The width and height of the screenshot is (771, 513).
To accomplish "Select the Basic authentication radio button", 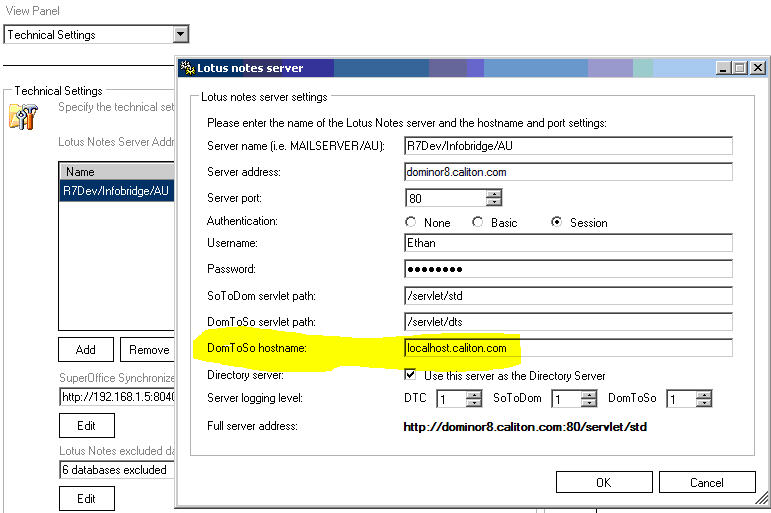I will click(x=477, y=222).
